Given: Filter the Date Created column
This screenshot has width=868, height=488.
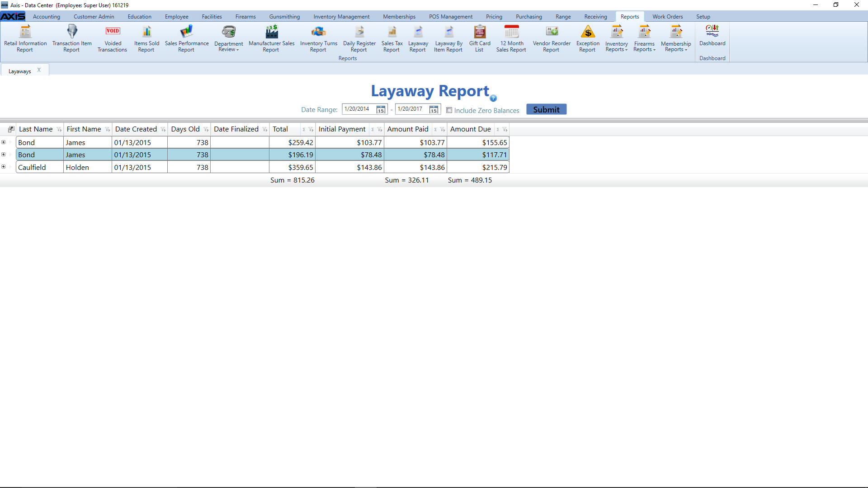Looking at the screenshot, I should 163,130.
